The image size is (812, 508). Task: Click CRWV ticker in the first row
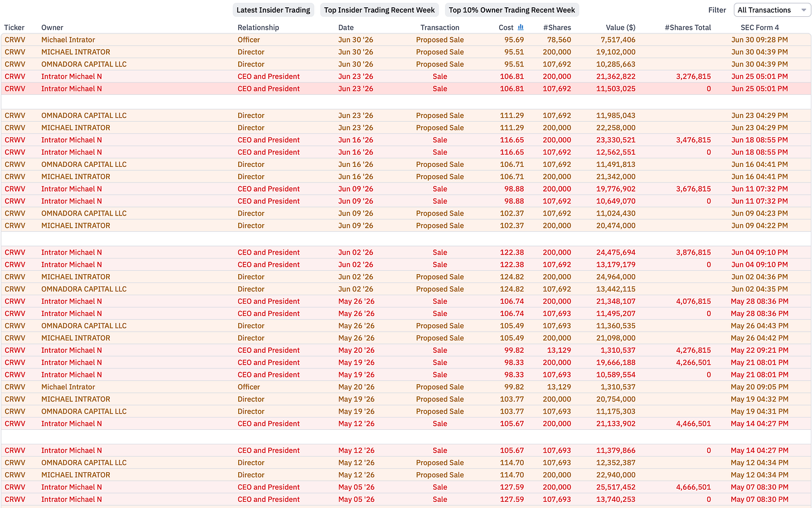pyautogui.click(x=15, y=40)
